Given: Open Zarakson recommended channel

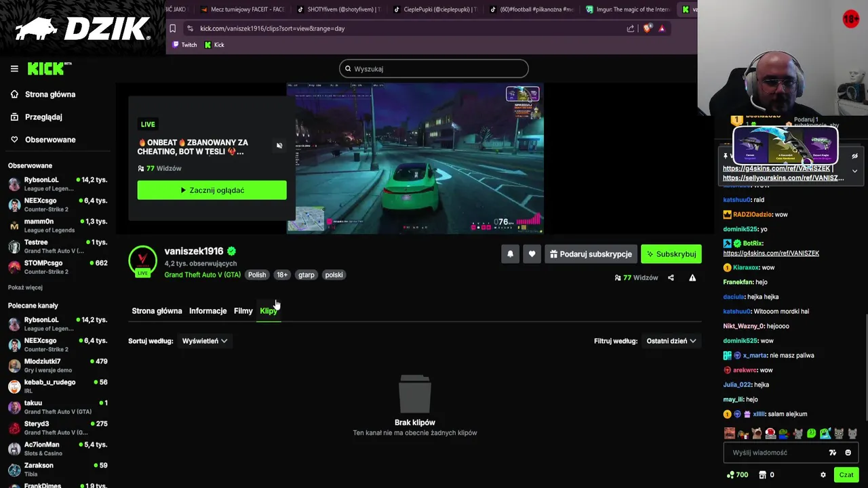Looking at the screenshot, I should pos(58,469).
